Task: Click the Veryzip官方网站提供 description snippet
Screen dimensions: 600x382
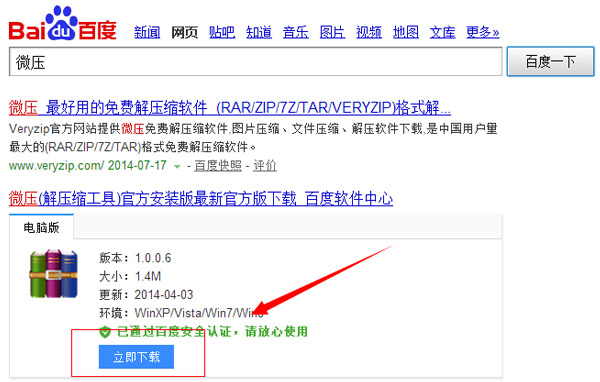Action: point(253,138)
